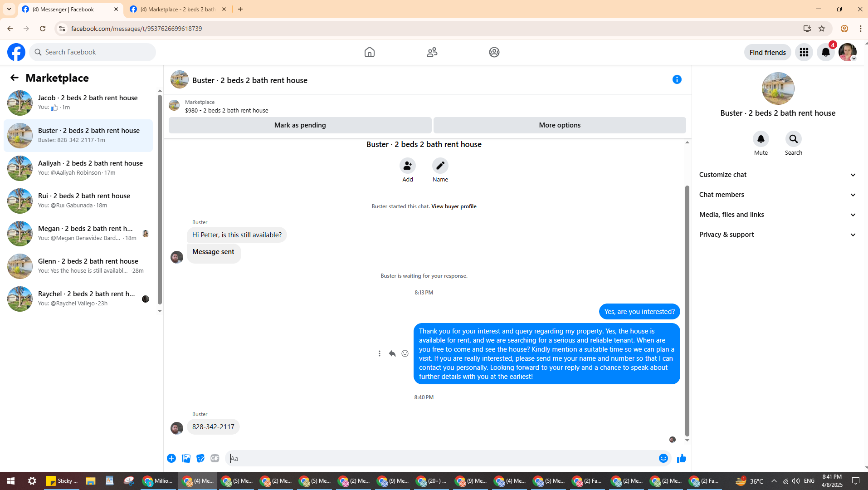Open browser tab search dropdown

[x=9, y=9]
